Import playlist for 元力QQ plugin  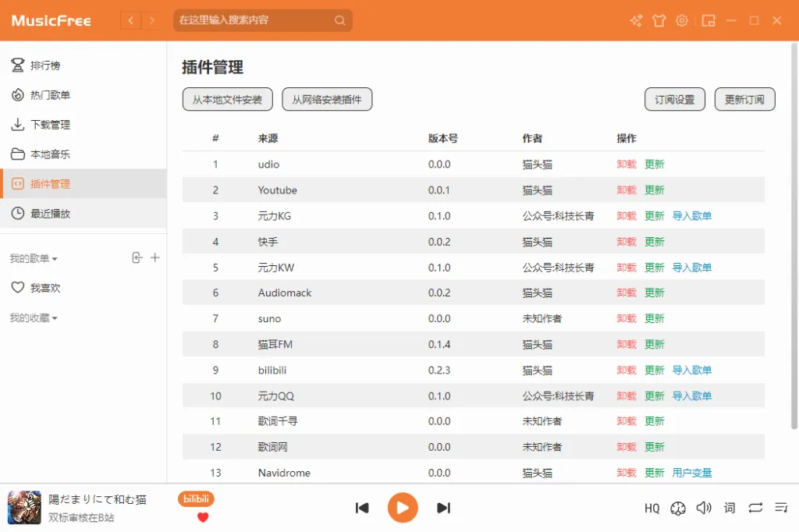(x=691, y=396)
